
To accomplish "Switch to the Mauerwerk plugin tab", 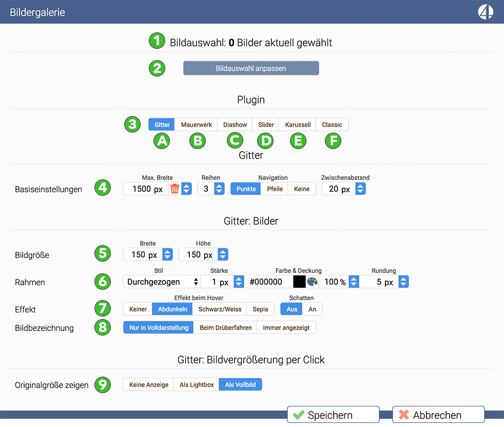I will tap(196, 125).
